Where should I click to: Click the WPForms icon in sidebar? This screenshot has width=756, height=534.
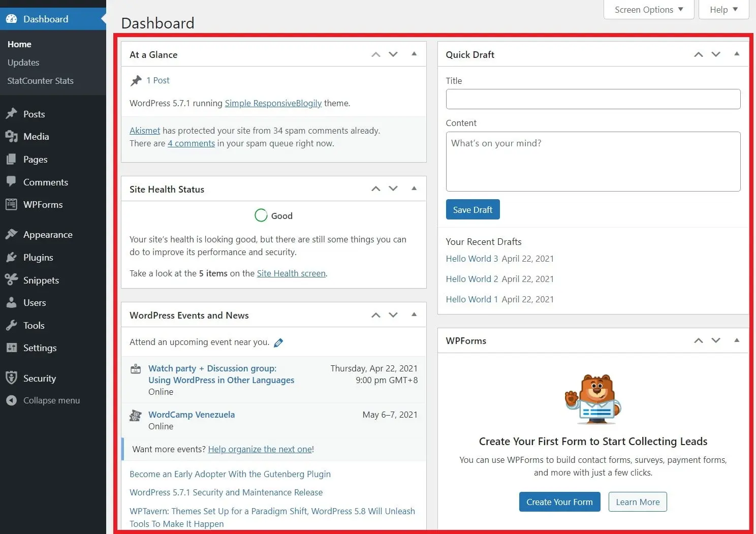[x=11, y=204]
